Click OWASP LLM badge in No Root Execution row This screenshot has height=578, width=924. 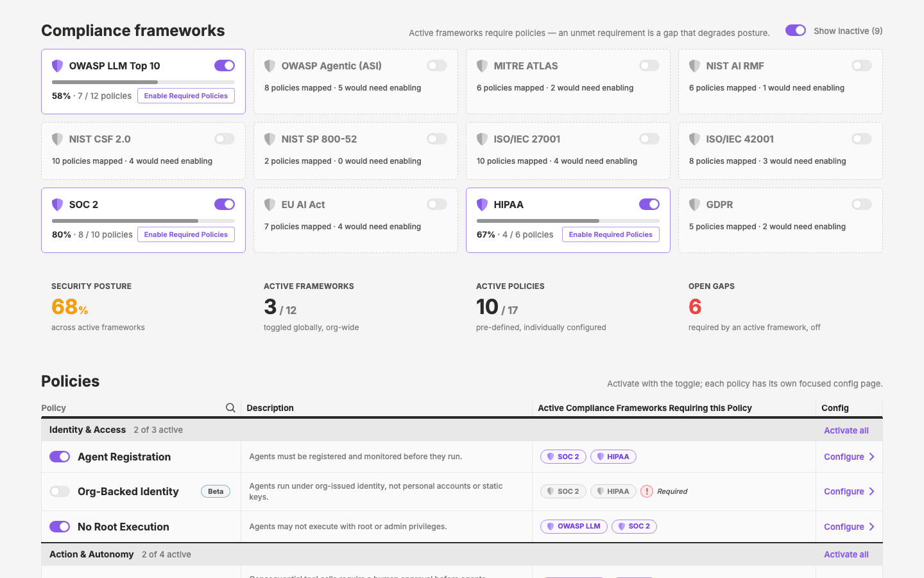tap(574, 527)
